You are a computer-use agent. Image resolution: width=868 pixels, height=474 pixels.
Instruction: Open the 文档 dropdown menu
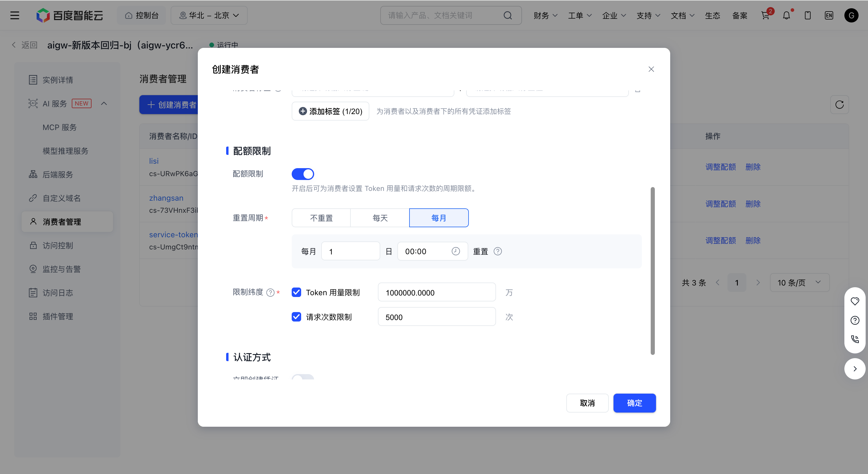point(682,16)
